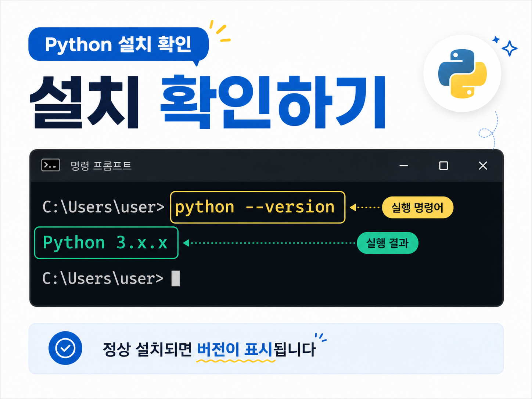Click the Python logo
Screen dimensions: 532x399
point(462,73)
